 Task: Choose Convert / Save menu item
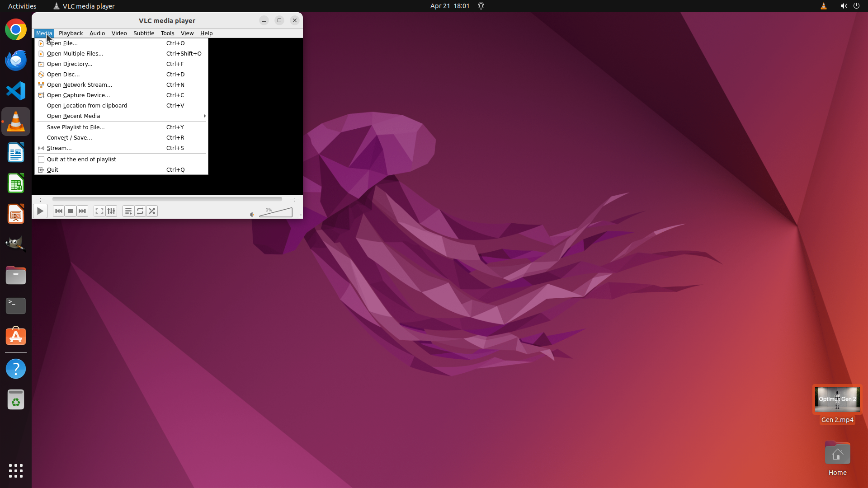[x=70, y=138]
